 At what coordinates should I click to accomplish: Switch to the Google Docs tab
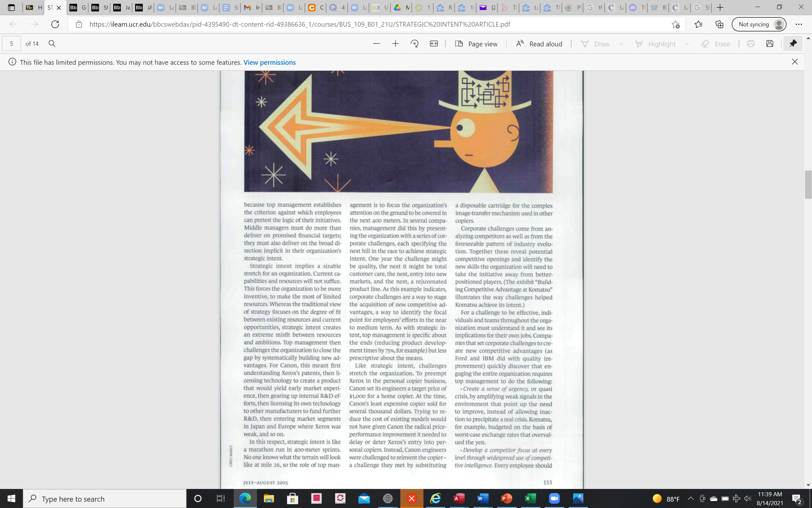[230, 7]
